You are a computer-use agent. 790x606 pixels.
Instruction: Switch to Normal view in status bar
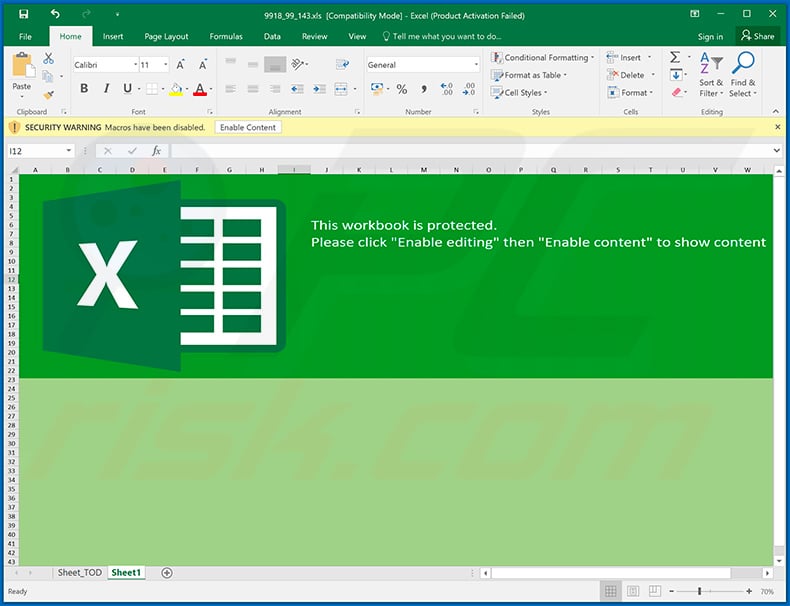coord(611,591)
